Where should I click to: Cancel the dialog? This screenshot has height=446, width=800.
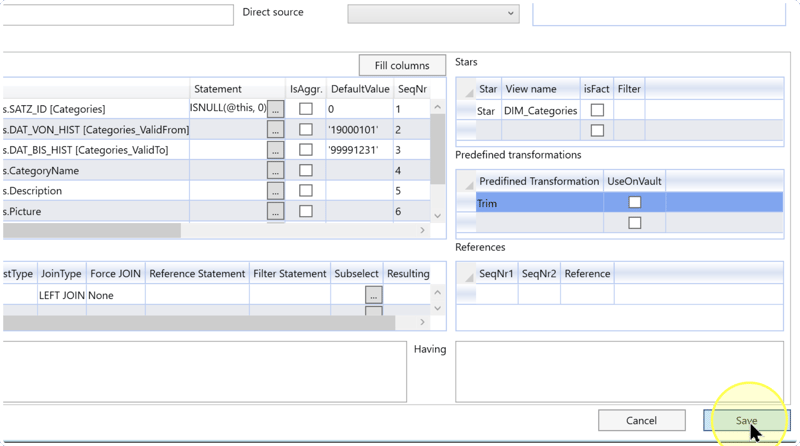click(x=641, y=420)
